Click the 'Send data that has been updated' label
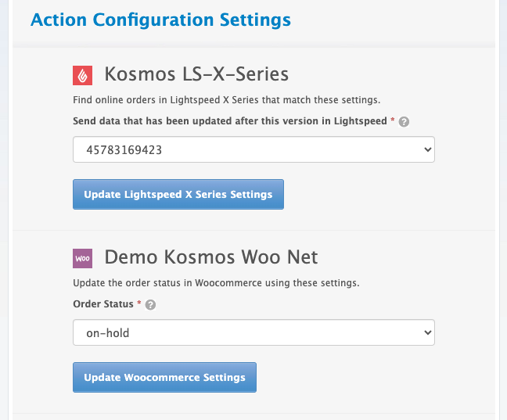The width and height of the screenshot is (507, 420). tap(229, 121)
